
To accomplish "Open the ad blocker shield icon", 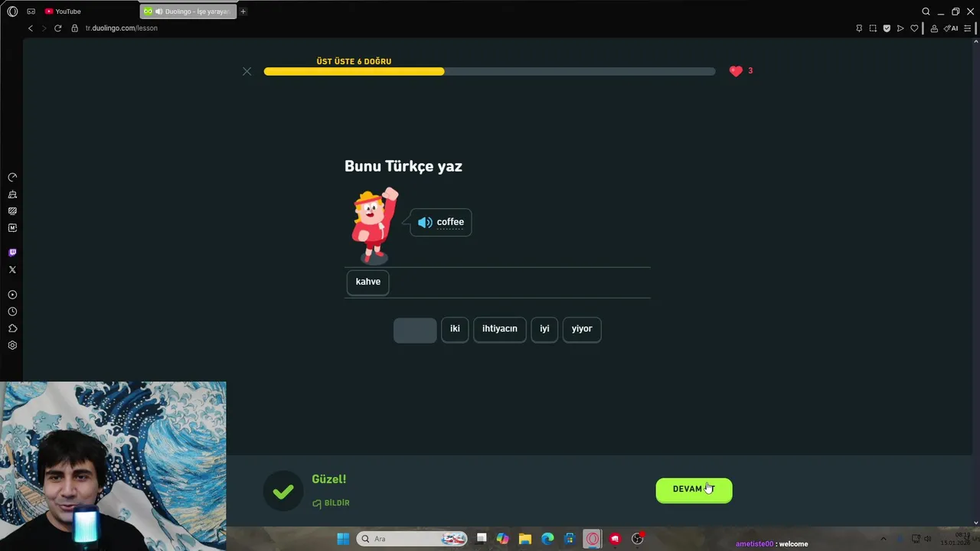I will (x=887, y=28).
